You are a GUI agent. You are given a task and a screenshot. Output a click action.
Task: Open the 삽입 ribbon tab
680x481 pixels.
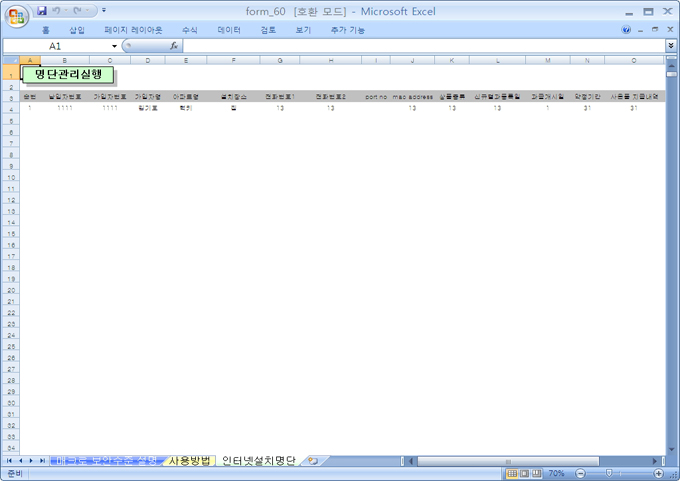(x=77, y=30)
